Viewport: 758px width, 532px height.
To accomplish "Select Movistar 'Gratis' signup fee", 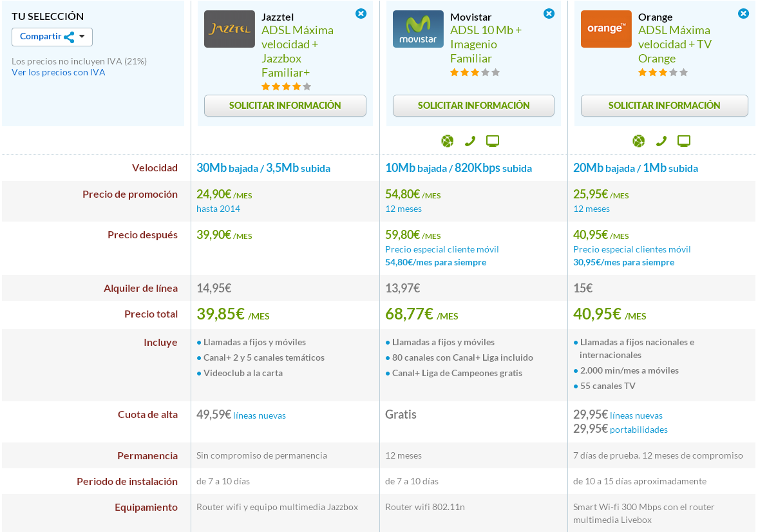I will (401, 415).
